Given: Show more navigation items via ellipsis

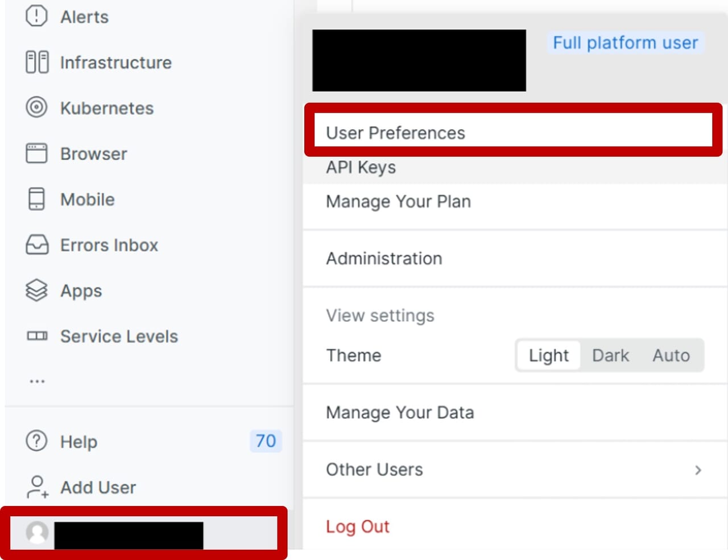Looking at the screenshot, I should pyautogui.click(x=37, y=381).
